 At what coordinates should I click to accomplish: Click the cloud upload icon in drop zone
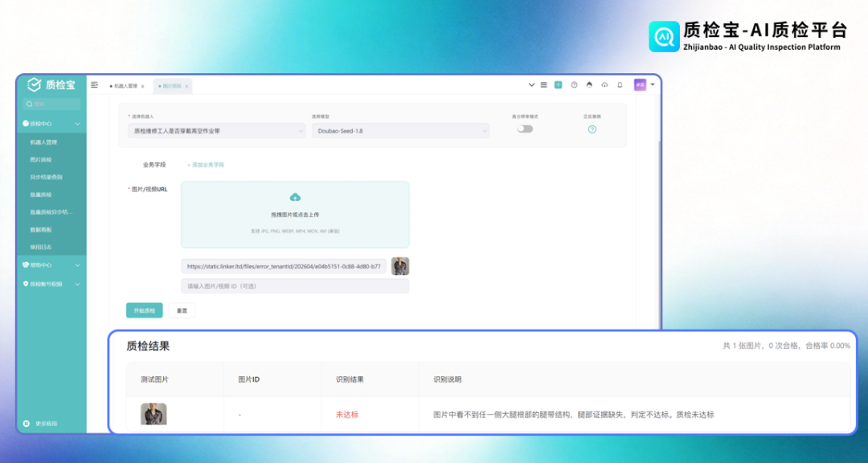tap(295, 197)
